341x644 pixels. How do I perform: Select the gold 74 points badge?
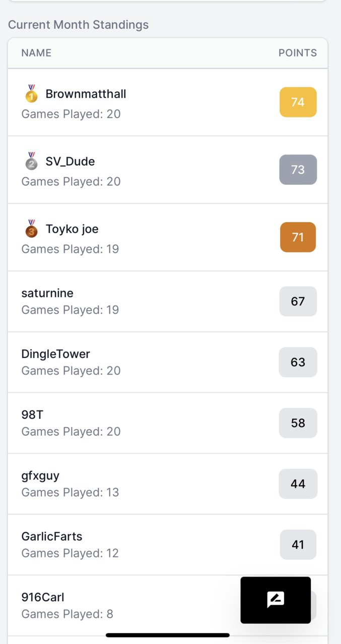tap(298, 102)
